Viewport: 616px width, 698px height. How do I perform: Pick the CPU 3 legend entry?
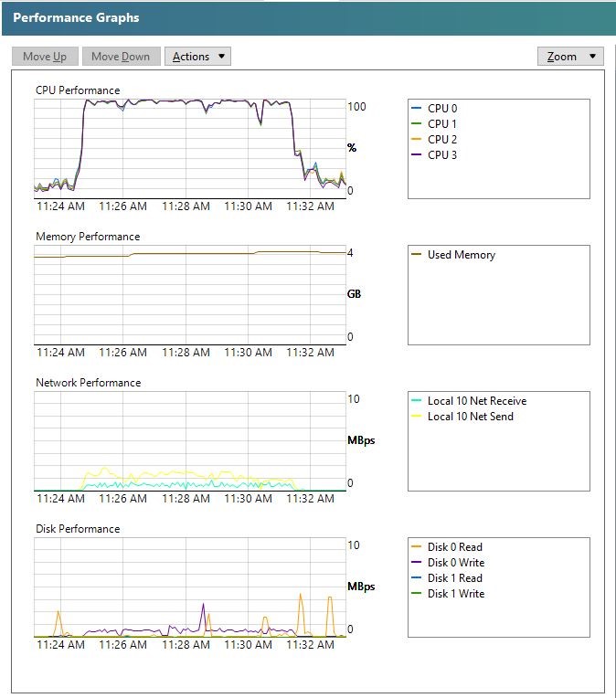tap(441, 155)
